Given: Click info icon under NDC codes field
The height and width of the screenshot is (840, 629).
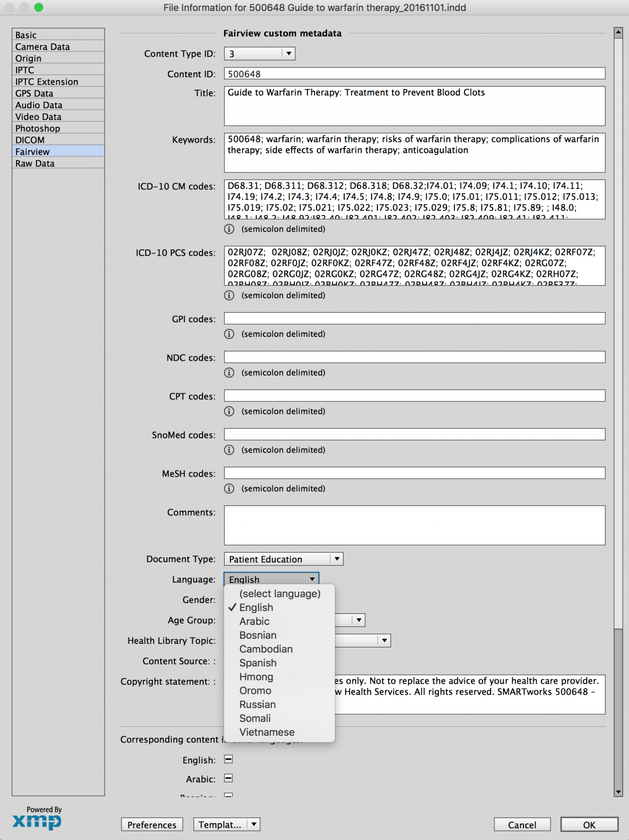Looking at the screenshot, I should 229,373.
